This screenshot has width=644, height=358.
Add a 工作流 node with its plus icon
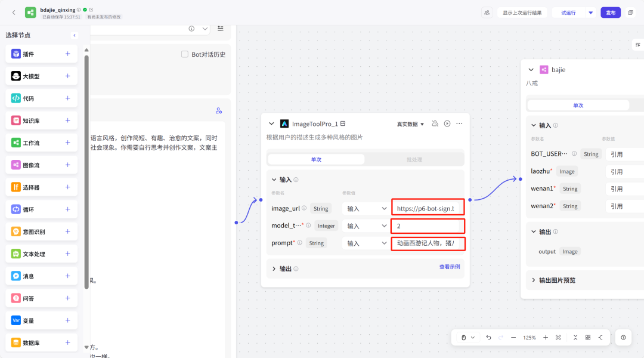pos(68,143)
